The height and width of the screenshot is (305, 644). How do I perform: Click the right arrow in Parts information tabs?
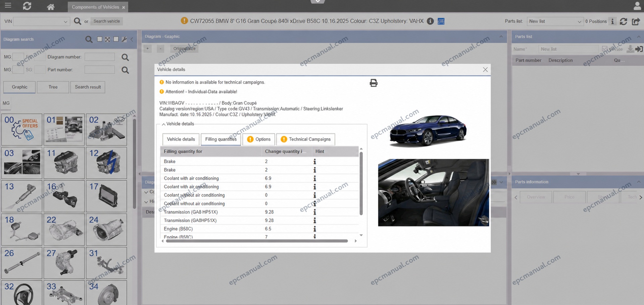[x=641, y=197]
